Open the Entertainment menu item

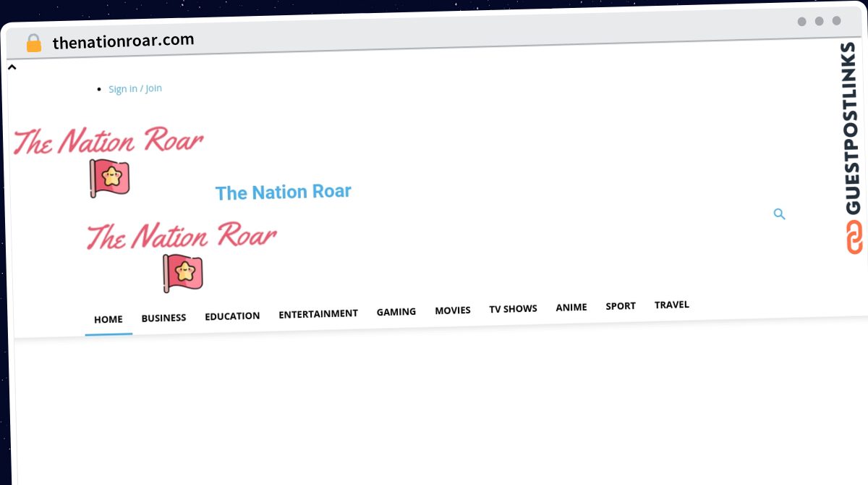(318, 313)
